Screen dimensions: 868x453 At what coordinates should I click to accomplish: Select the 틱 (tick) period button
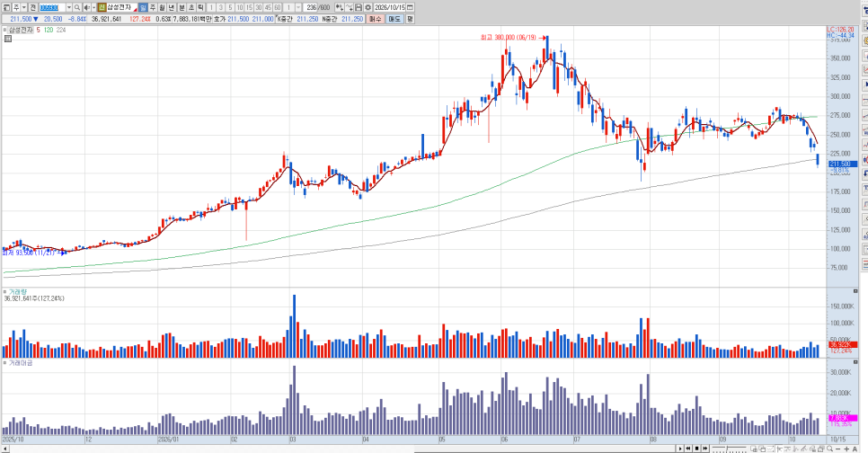pos(200,7)
